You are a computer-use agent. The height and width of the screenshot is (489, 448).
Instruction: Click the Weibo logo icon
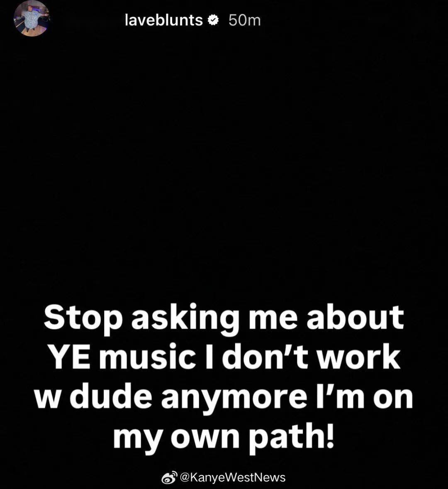pyautogui.click(x=170, y=477)
